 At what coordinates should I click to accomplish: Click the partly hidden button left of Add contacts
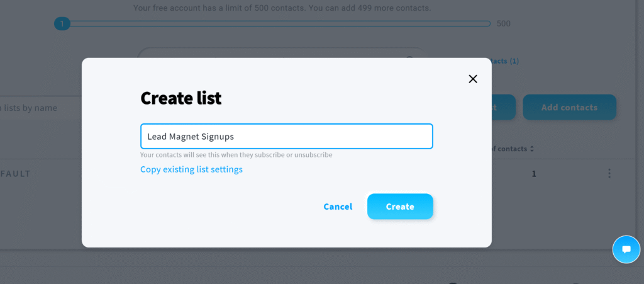point(504,107)
